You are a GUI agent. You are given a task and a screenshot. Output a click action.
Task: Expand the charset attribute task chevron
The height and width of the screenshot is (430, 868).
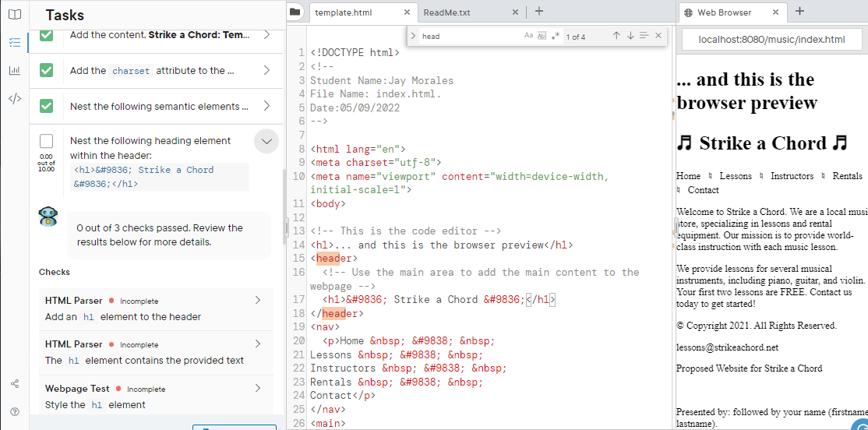click(266, 70)
